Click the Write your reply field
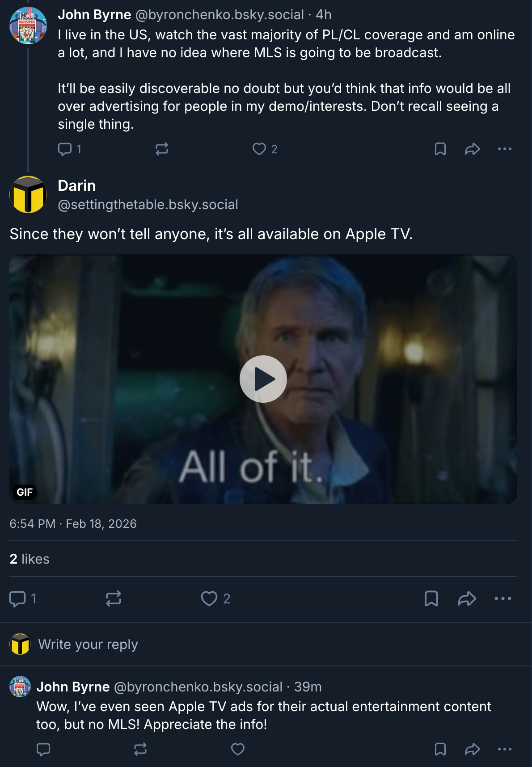Screen dimensions: 532x767 coord(88,644)
